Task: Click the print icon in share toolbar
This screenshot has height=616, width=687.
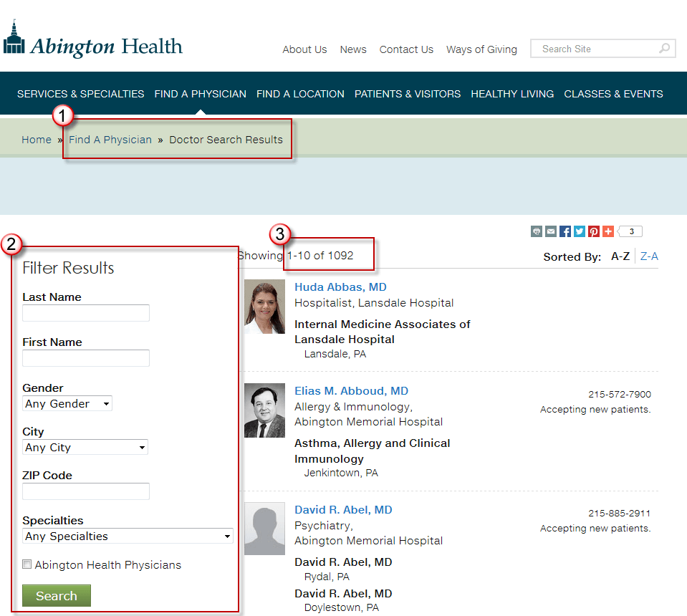Action: pos(537,231)
